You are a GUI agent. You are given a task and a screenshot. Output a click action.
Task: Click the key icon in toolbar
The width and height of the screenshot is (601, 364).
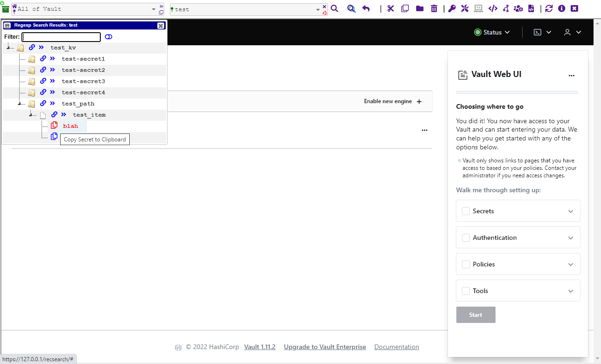tap(452, 8)
